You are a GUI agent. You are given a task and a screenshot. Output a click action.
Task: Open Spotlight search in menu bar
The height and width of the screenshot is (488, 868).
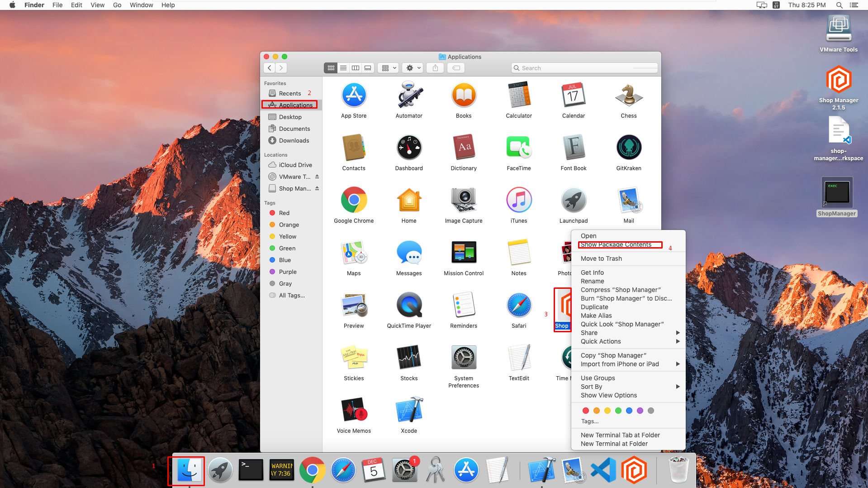(839, 5)
